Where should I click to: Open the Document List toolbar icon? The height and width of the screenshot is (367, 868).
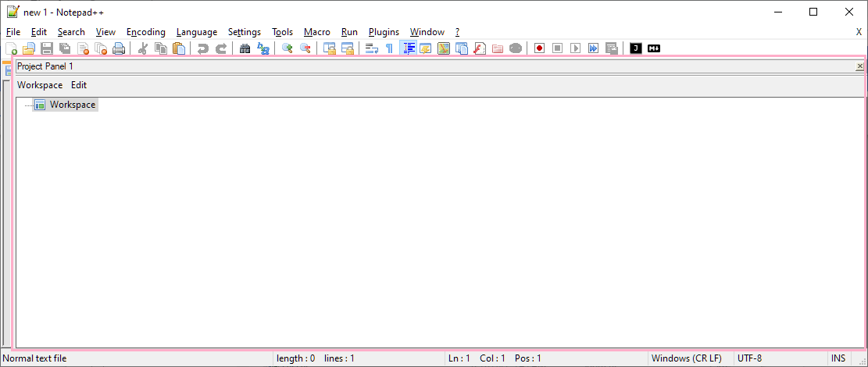(462, 48)
